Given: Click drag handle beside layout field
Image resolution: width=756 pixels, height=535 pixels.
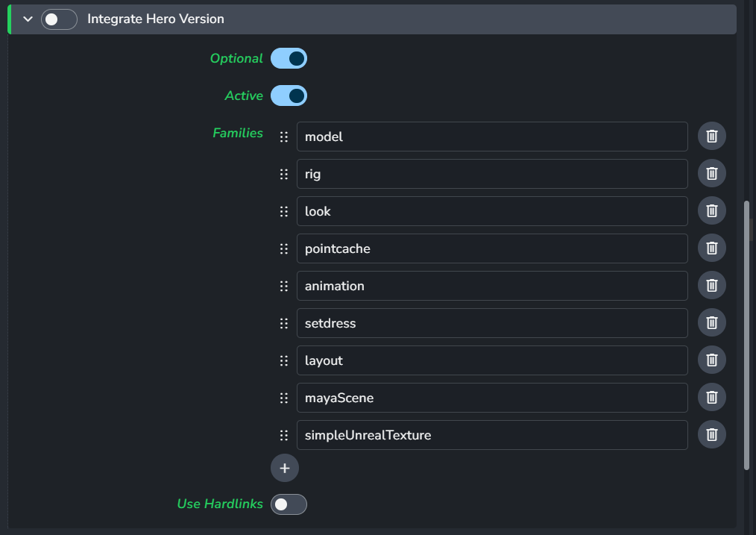Looking at the screenshot, I should click(283, 360).
